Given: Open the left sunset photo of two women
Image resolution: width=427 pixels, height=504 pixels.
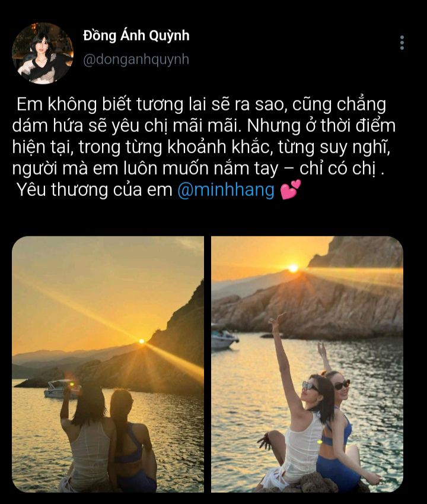Looking at the screenshot, I should (x=108, y=364).
